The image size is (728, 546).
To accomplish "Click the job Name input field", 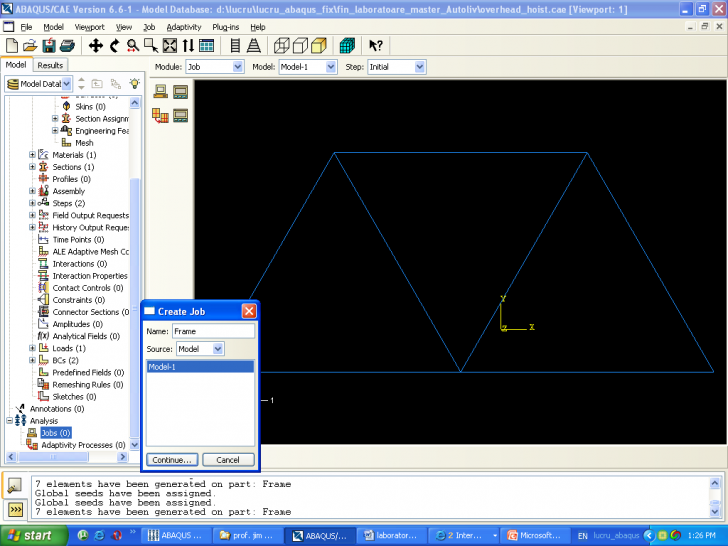I will click(x=212, y=331).
